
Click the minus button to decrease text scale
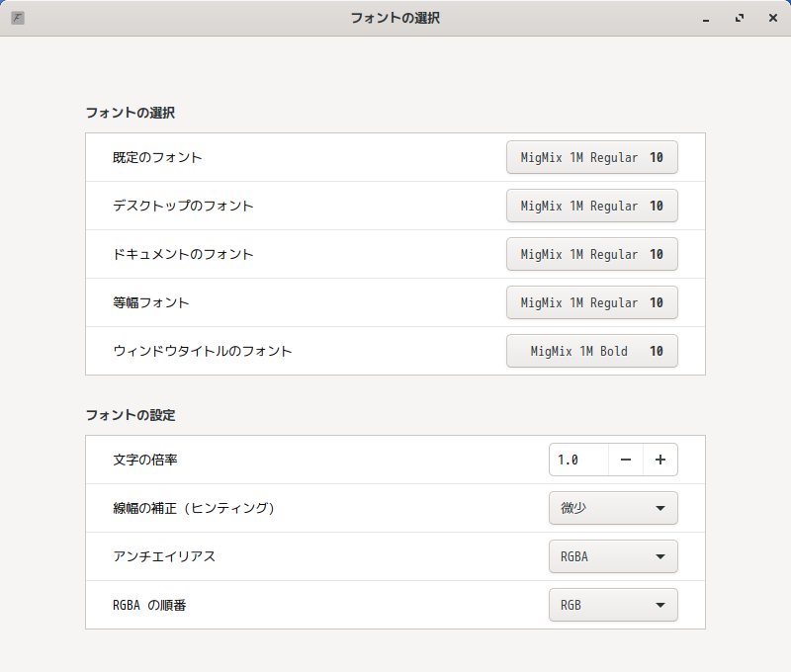pos(626,460)
